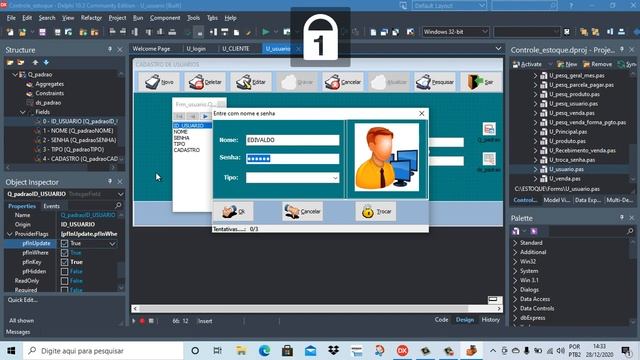Screen dimensions: 640x360
Task: Click the Senha password field
Action: click(x=292, y=158)
